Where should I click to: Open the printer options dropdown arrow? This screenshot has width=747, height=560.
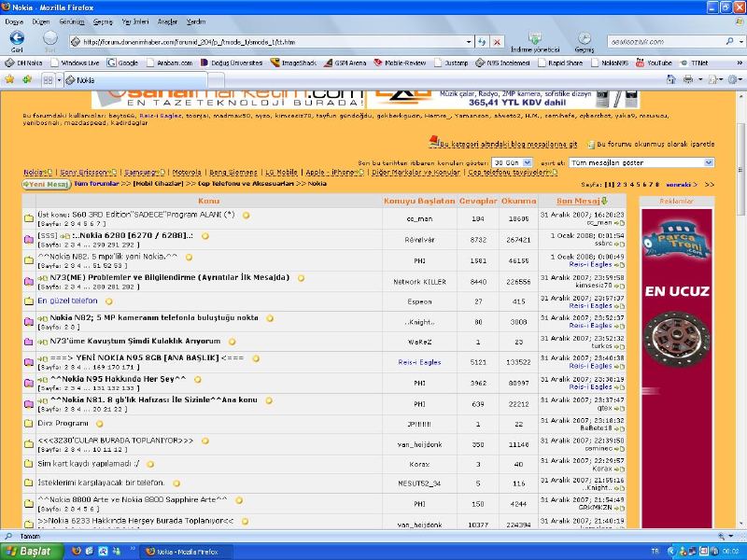700,79
